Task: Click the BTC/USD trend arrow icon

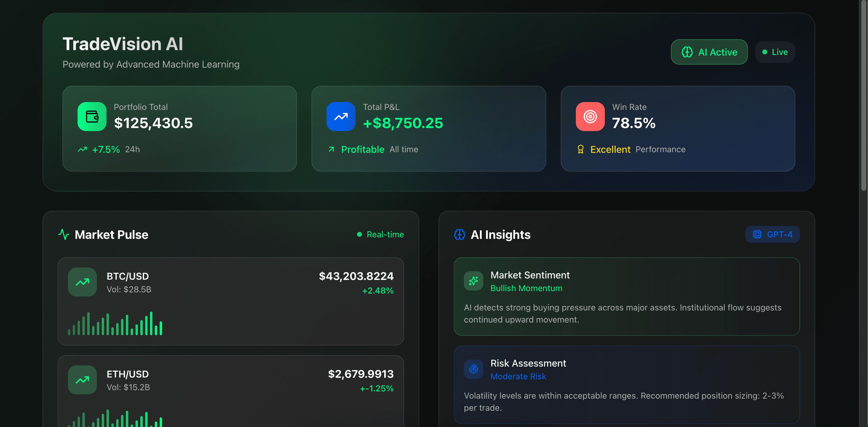Action: click(82, 282)
